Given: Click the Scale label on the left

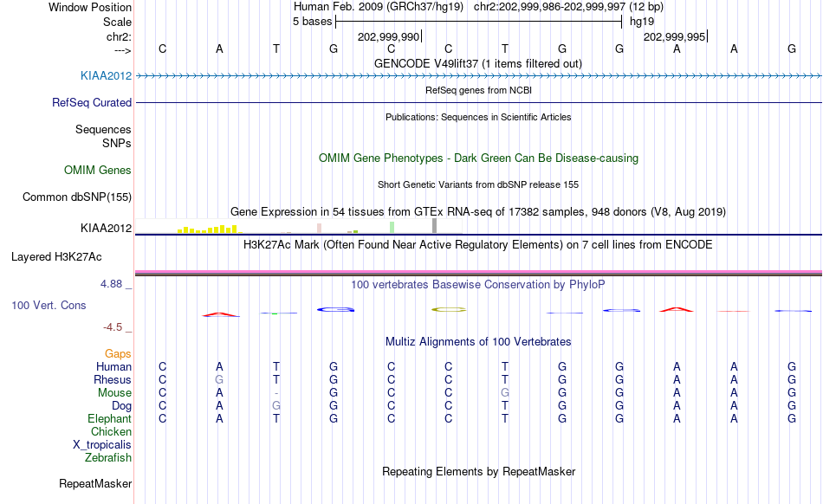Looking at the screenshot, I should 117,22.
